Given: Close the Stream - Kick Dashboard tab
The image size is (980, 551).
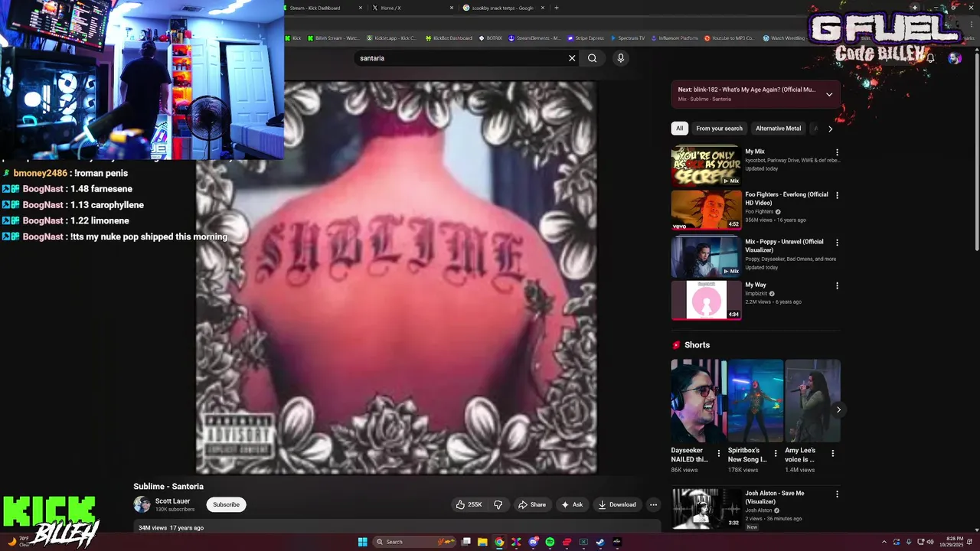Looking at the screenshot, I should [x=361, y=8].
